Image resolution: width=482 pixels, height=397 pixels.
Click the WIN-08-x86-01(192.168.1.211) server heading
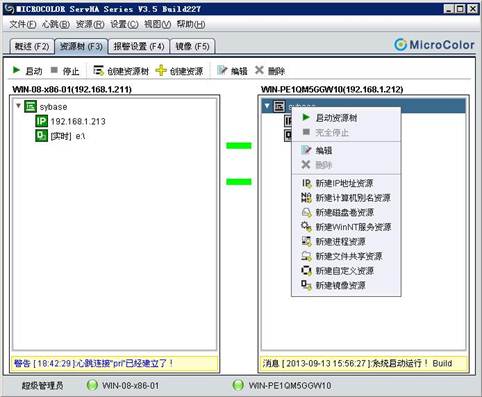pyautogui.click(x=72, y=89)
